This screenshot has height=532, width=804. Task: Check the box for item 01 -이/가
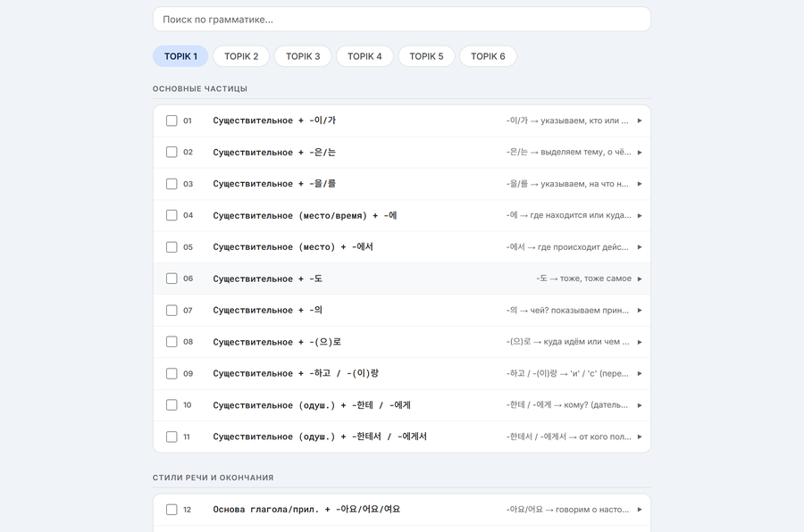click(172, 121)
